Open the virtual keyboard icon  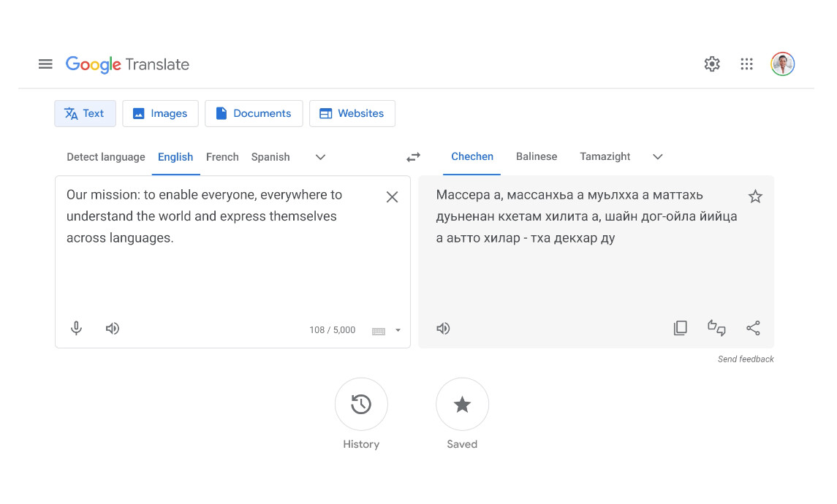[379, 331]
